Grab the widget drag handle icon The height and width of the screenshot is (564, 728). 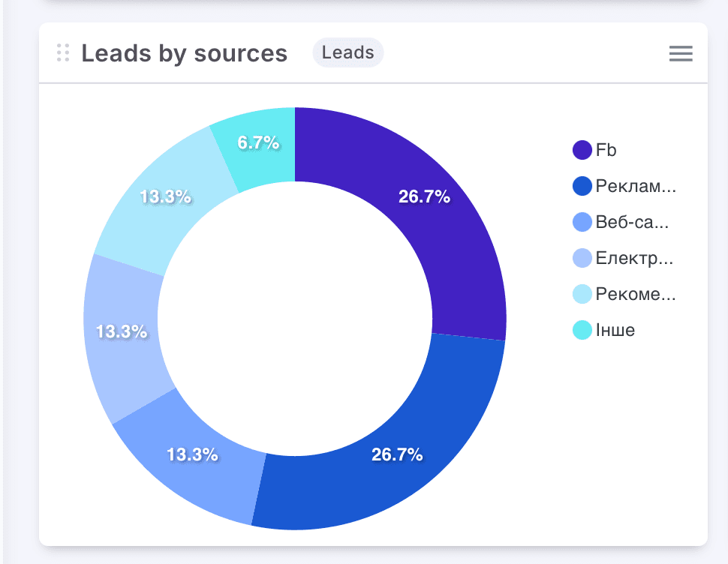point(63,52)
